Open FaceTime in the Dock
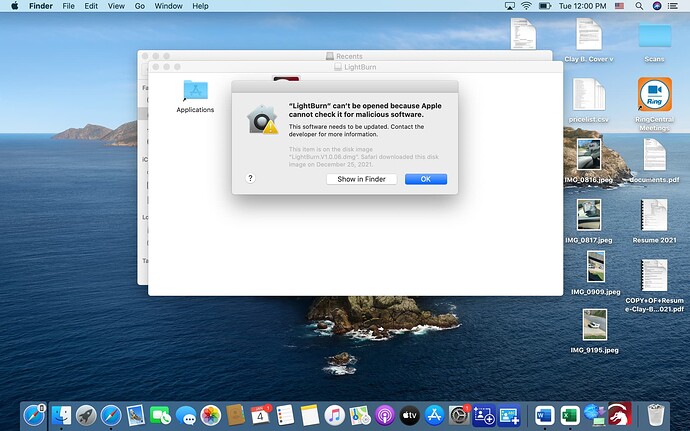690x431 pixels. pos(161,415)
